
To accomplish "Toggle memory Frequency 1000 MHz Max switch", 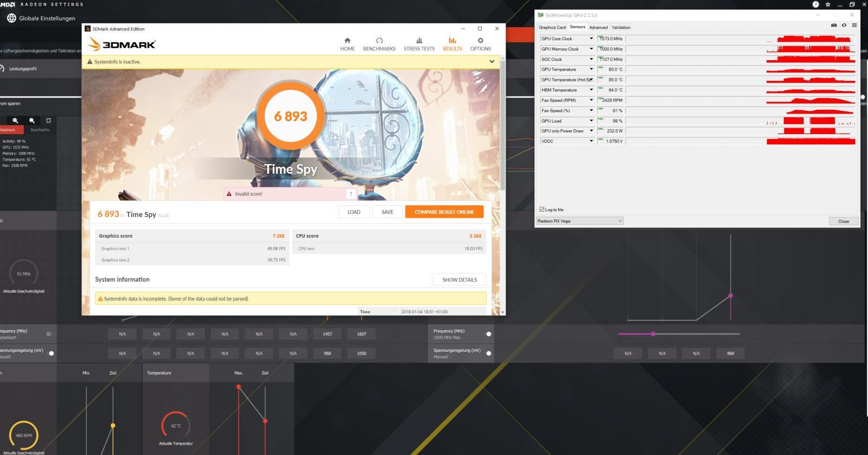I will [488, 334].
